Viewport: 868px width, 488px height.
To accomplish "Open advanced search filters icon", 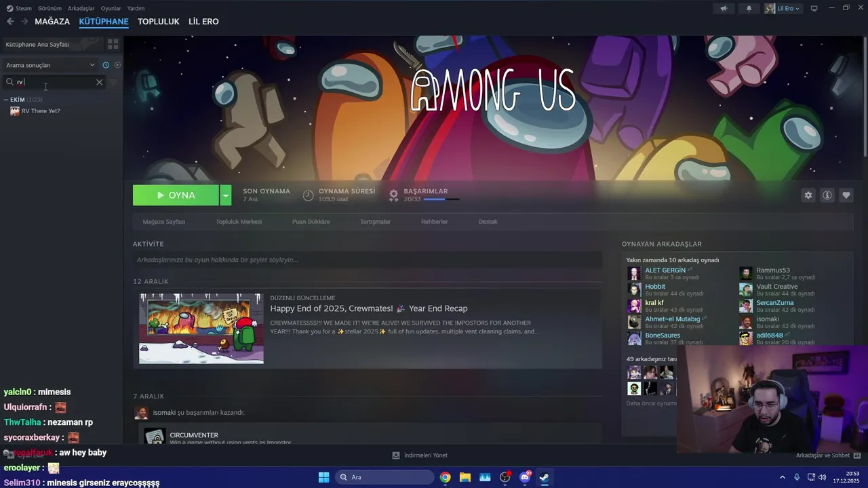I will (113, 82).
